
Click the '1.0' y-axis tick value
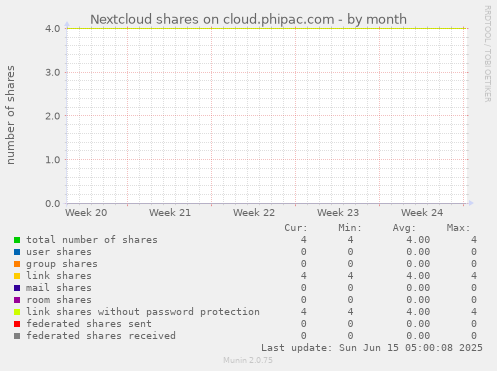coord(53,160)
